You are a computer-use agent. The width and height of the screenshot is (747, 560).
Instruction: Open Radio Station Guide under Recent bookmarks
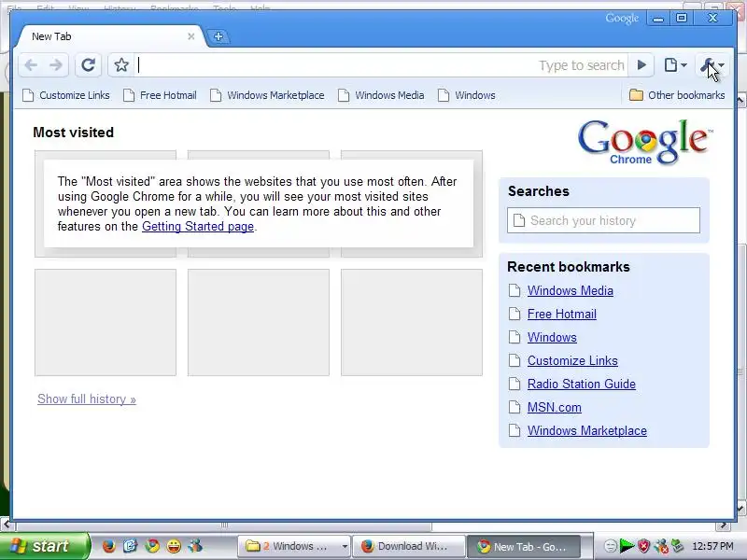point(581,384)
